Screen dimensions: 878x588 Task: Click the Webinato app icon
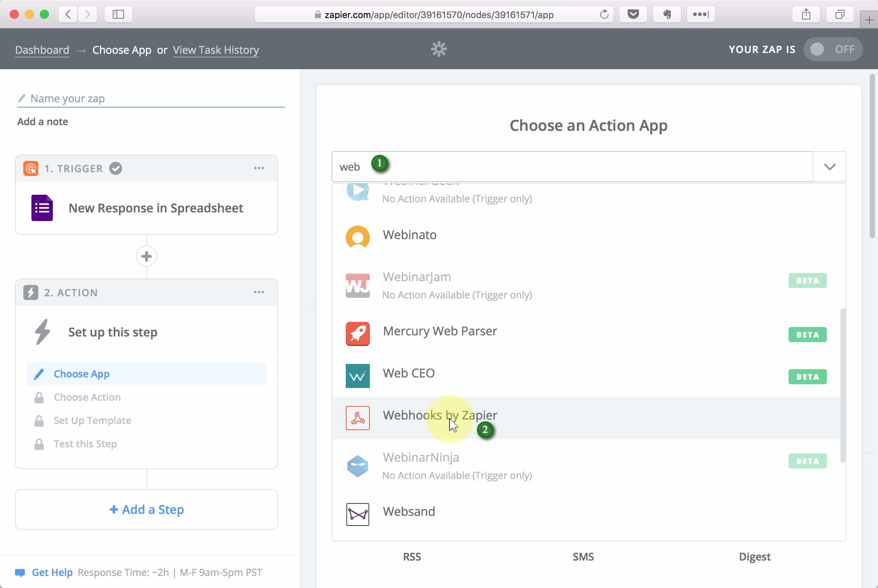[357, 237]
